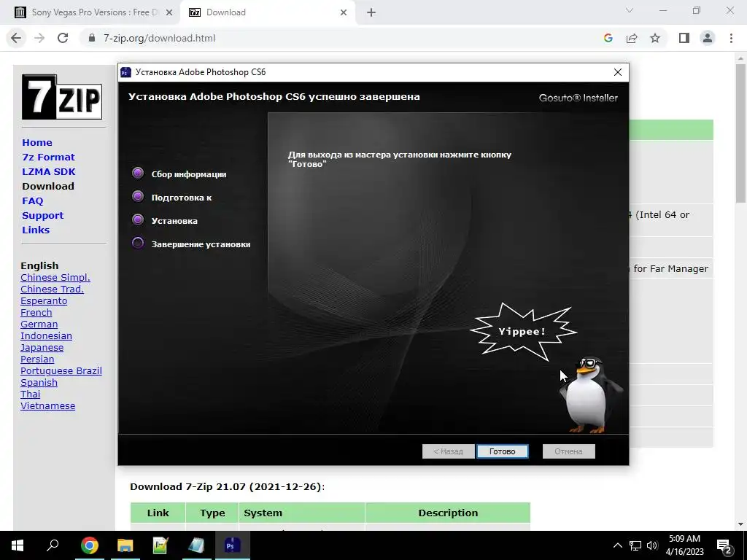
Task: Go back in browser history
Action: point(16,38)
